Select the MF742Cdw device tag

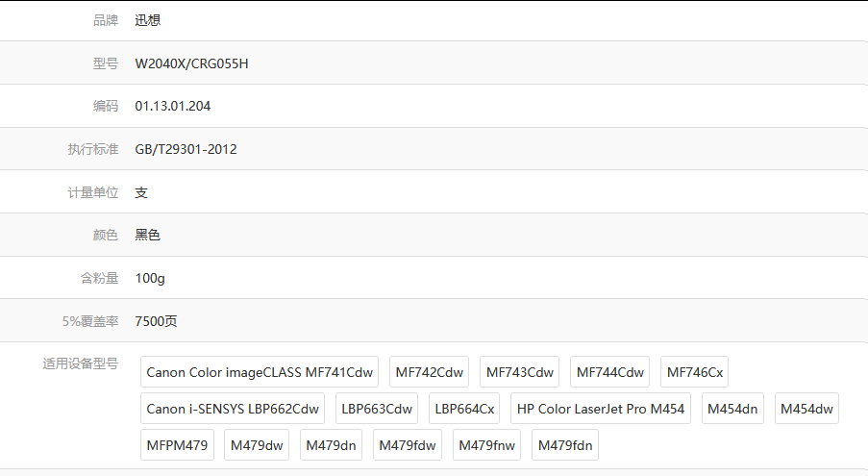[x=429, y=372]
